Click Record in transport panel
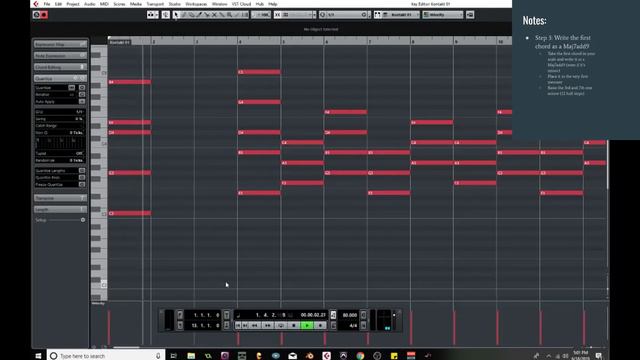Image resolution: width=640 pixels, height=360 pixels. (x=320, y=325)
